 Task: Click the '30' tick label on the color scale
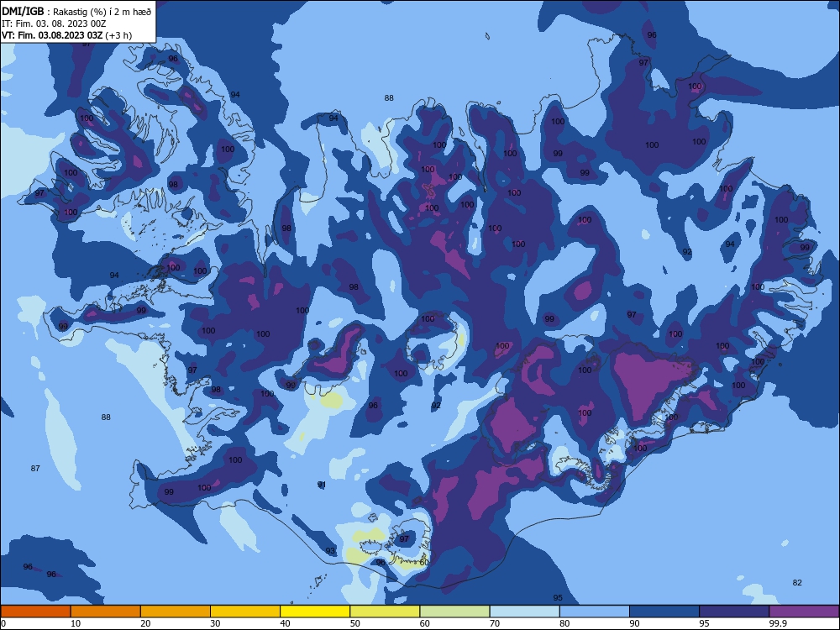click(x=215, y=623)
